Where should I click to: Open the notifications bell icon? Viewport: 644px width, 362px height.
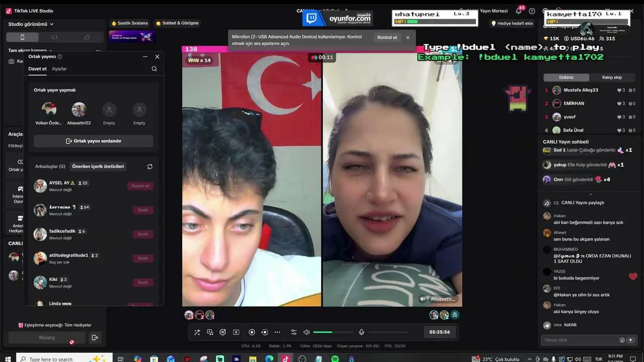(519, 11)
